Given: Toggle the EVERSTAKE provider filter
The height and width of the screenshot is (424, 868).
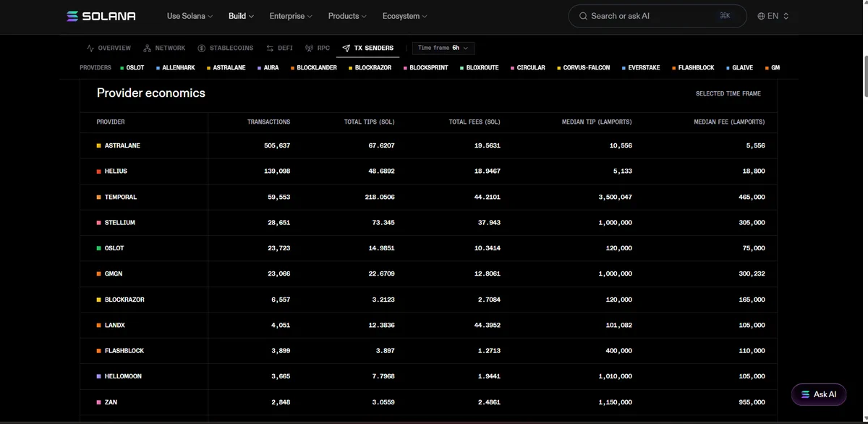Looking at the screenshot, I should pyautogui.click(x=642, y=67).
